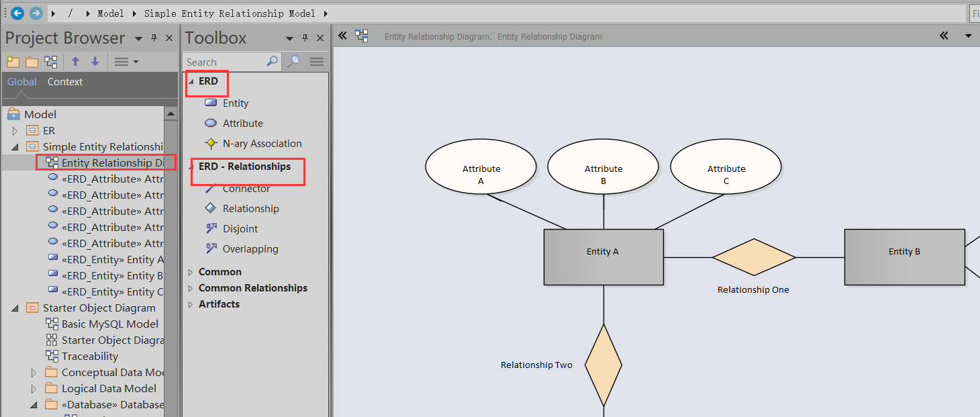Collapse the diagram header with the double chevron

pos(342,36)
